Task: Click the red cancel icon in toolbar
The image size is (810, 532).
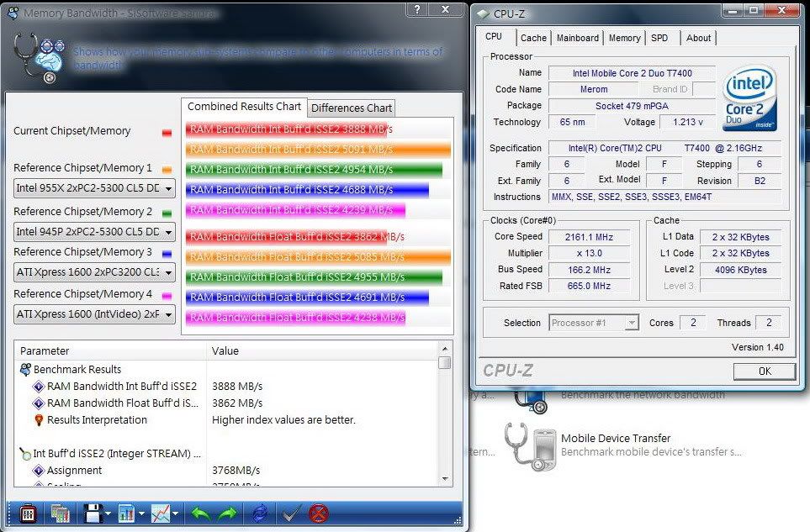Action: click(x=319, y=514)
